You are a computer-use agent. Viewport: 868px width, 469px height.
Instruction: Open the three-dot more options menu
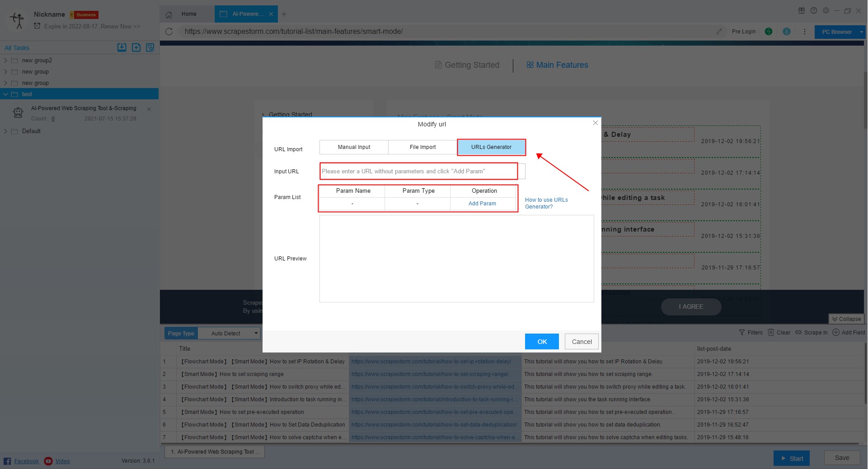pos(804,32)
